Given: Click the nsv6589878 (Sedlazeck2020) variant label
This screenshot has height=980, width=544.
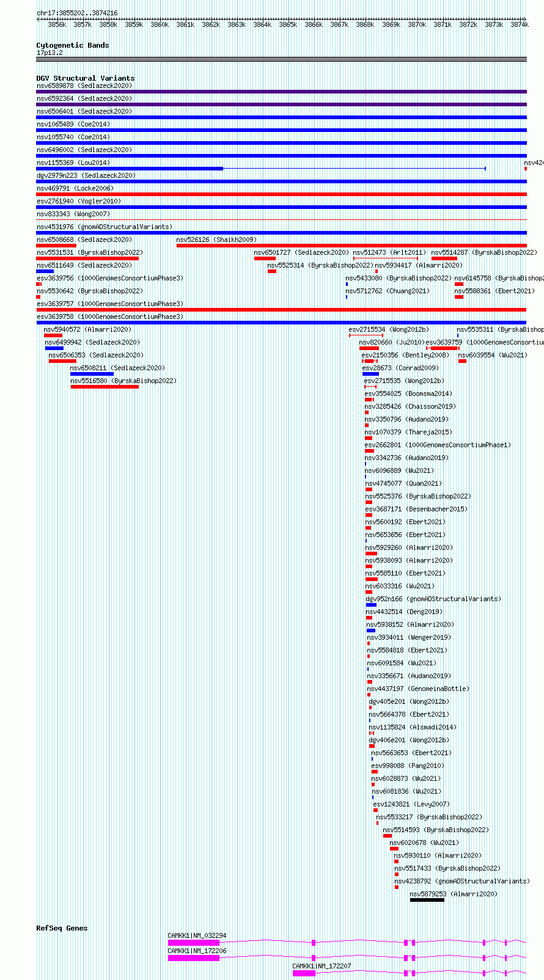Looking at the screenshot, I should coord(84,86).
